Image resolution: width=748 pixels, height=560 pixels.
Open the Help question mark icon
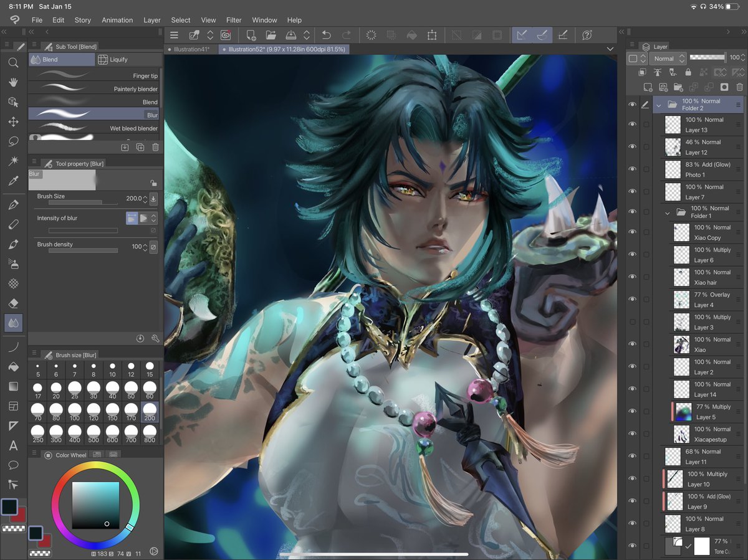pyautogui.click(x=587, y=36)
